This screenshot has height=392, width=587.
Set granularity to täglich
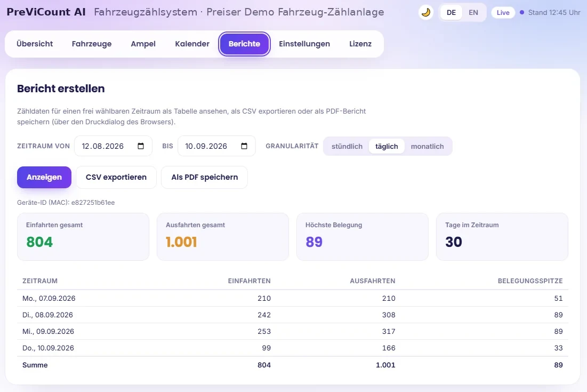[x=387, y=146]
